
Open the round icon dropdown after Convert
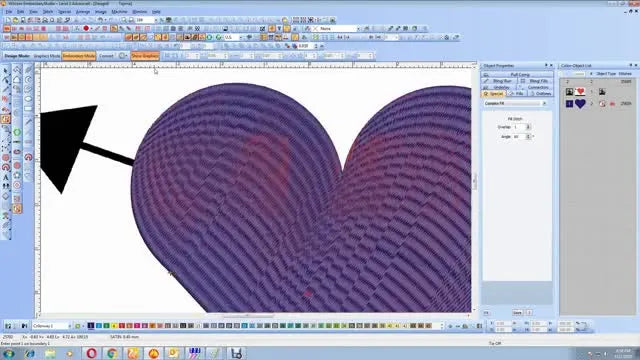(123, 56)
